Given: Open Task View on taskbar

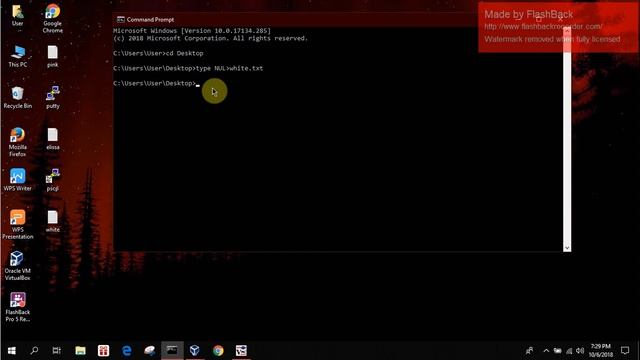Looking at the screenshot, I should [56, 351].
